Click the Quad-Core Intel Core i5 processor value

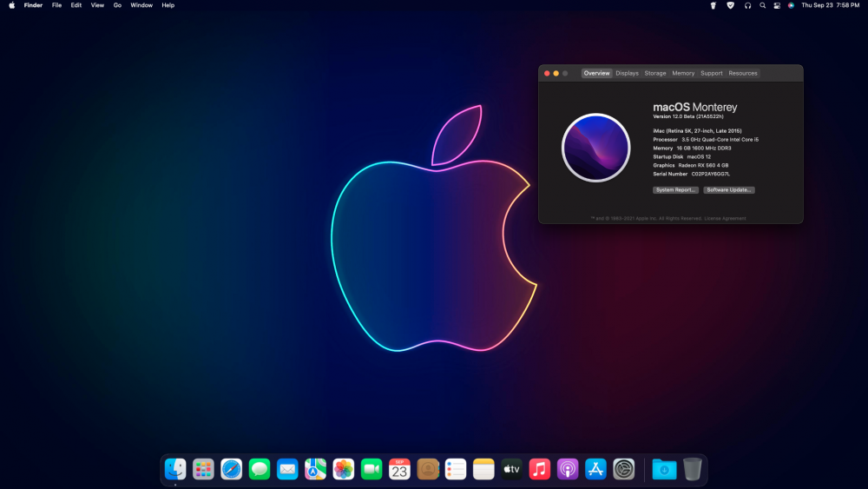[720, 140]
